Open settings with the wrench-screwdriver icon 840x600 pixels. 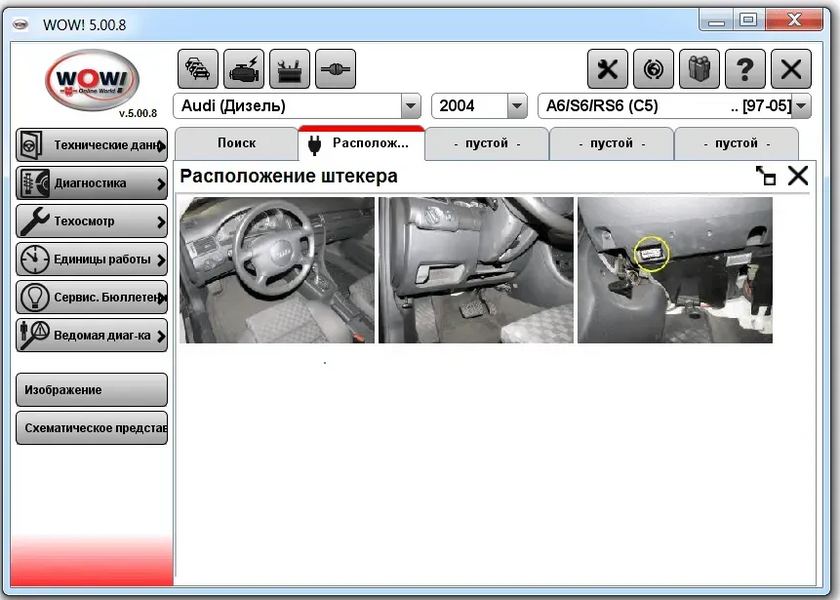coord(608,69)
